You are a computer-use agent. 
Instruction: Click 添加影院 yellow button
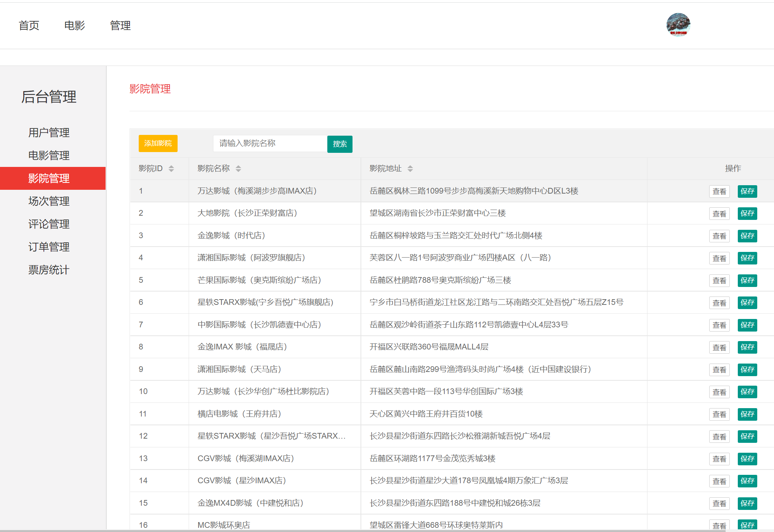pyautogui.click(x=158, y=143)
